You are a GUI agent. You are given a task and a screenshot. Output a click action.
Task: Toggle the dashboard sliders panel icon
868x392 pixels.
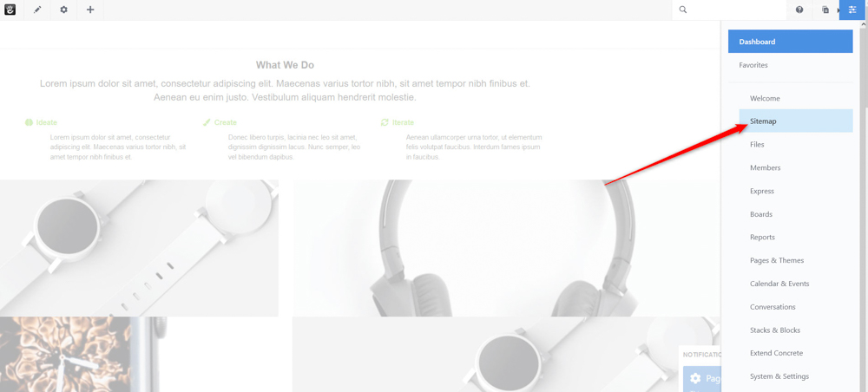click(852, 10)
